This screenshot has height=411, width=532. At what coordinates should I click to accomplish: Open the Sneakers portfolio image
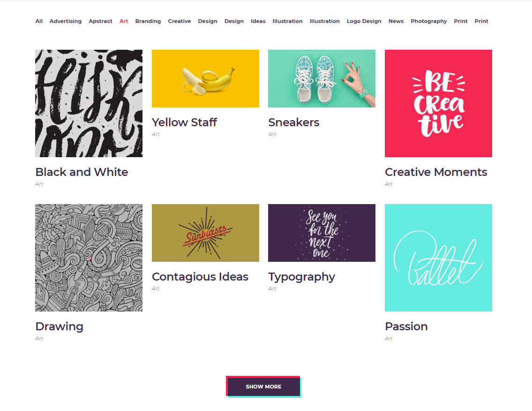tap(322, 78)
